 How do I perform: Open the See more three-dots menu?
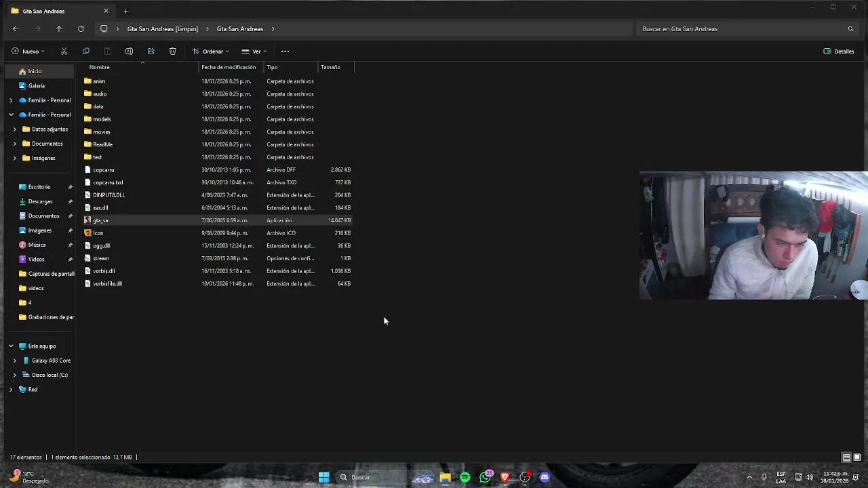[x=285, y=52]
